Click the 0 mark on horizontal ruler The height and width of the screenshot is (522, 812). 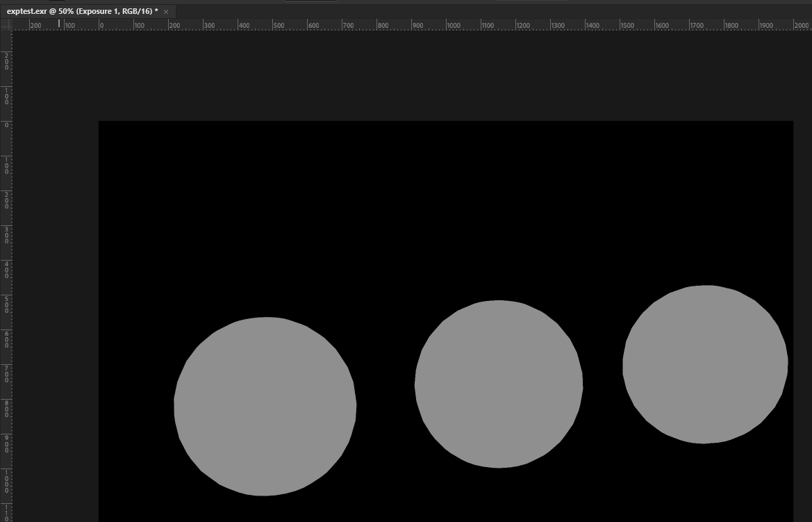[x=101, y=26]
